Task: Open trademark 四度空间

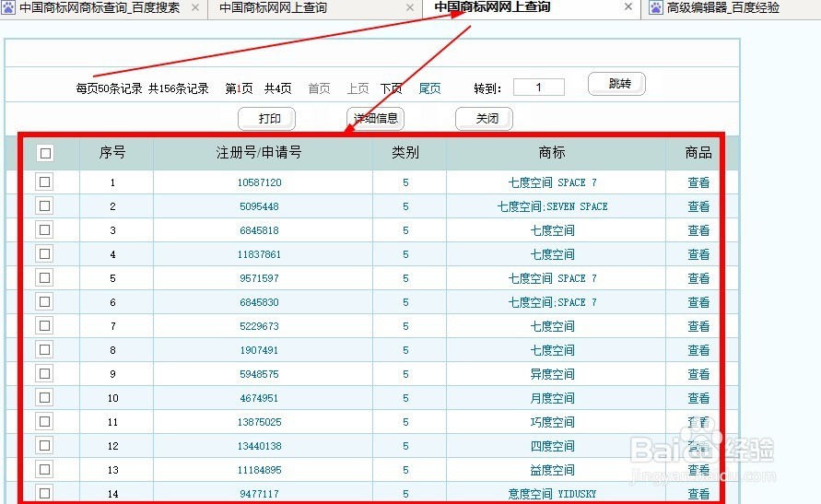Action: (552, 447)
